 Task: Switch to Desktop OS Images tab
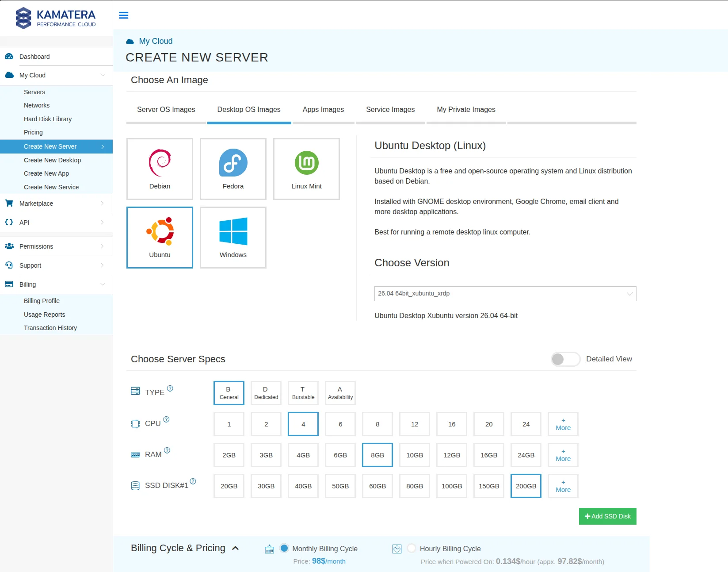[249, 110]
